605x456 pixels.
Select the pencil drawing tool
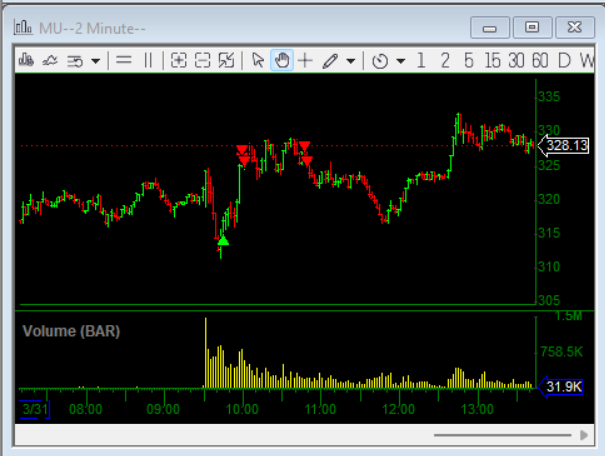330,61
